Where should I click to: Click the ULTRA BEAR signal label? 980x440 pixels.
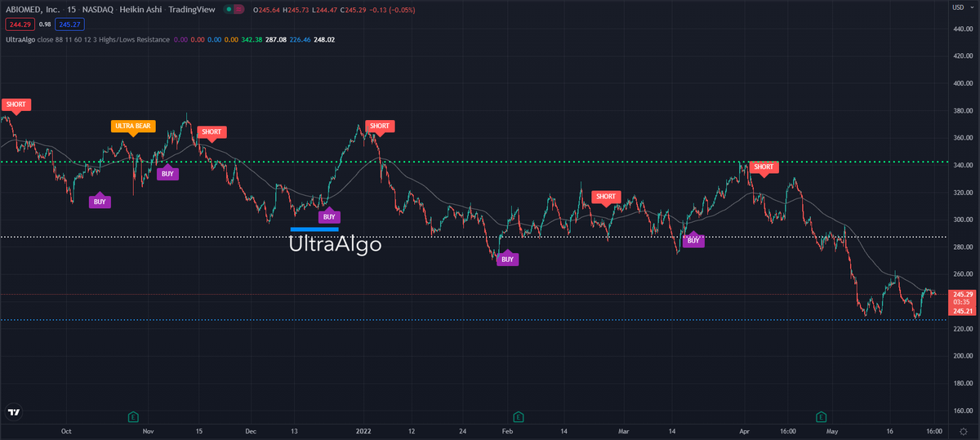pyautogui.click(x=132, y=127)
